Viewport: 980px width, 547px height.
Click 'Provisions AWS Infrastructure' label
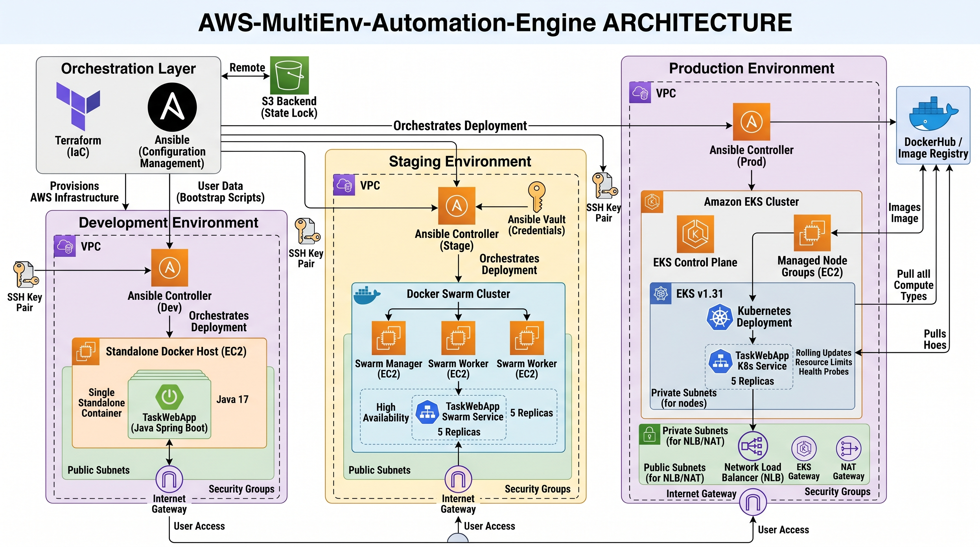(x=74, y=192)
